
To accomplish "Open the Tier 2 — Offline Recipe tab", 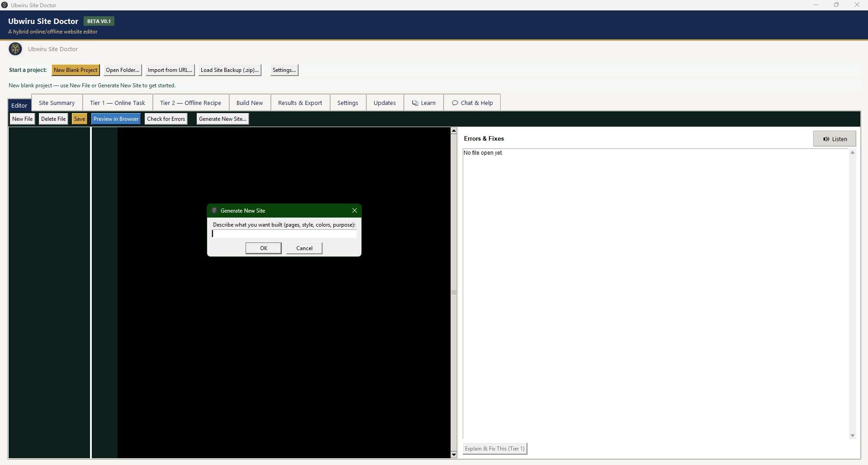I will pos(191,103).
